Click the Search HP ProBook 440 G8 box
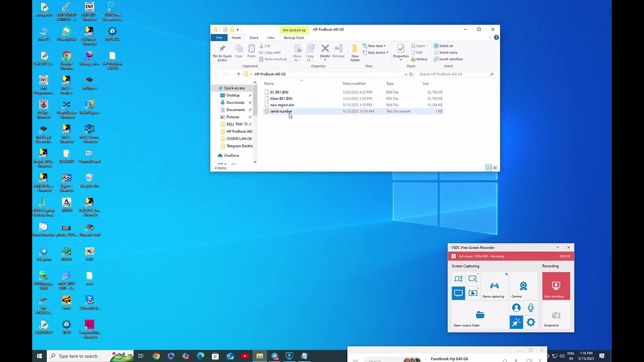The height and width of the screenshot is (362, 644). [456, 74]
